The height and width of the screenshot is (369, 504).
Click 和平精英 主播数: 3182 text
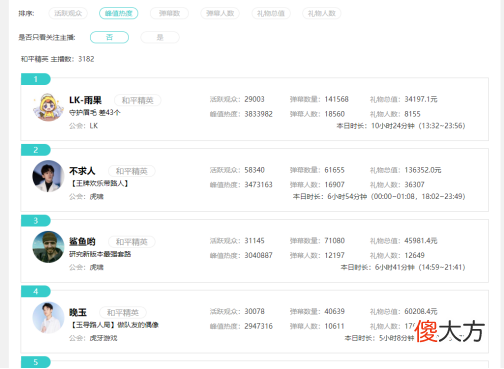tap(57, 59)
